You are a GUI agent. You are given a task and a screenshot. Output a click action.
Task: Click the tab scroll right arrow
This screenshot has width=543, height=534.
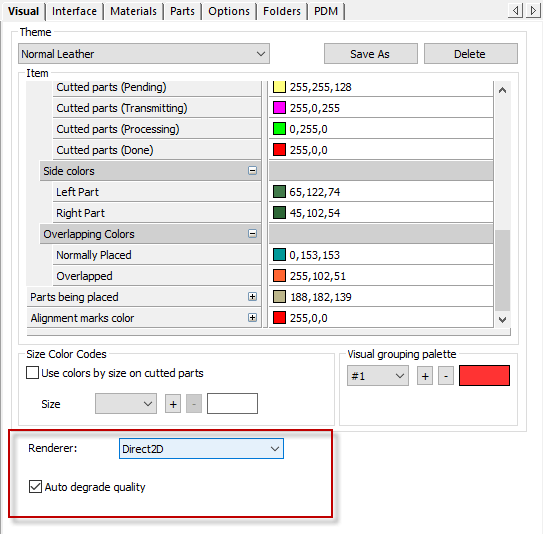[533, 11]
